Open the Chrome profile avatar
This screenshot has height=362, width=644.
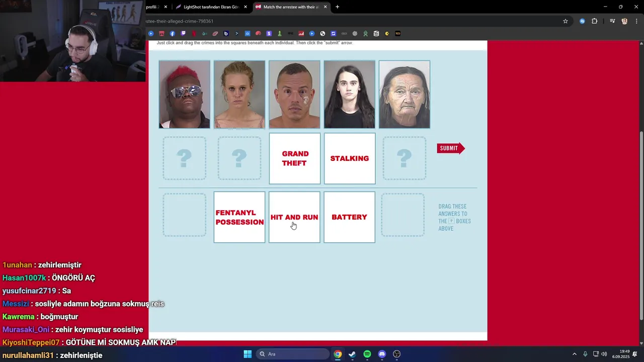pyautogui.click(x=624, y=21)
